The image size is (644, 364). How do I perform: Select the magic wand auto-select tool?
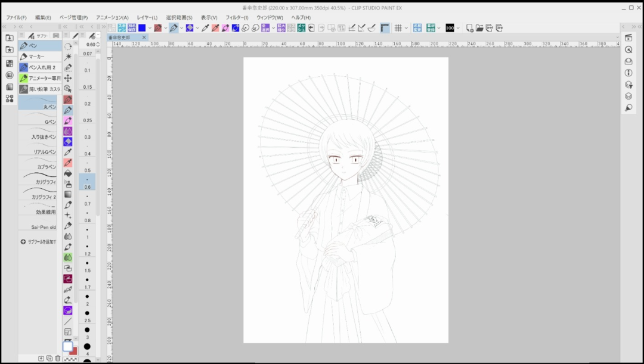pos(68,57)
